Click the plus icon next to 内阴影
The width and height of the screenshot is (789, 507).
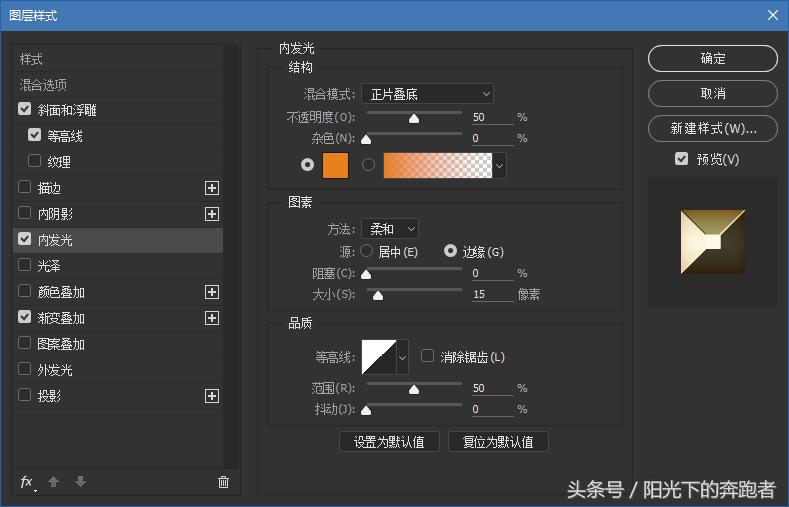pyautogui.click(x=211, y=214)
